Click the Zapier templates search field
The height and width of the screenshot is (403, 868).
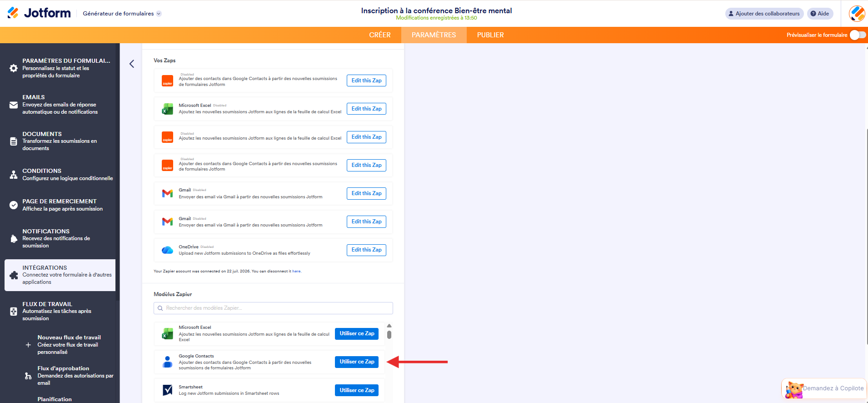[273, 308]
